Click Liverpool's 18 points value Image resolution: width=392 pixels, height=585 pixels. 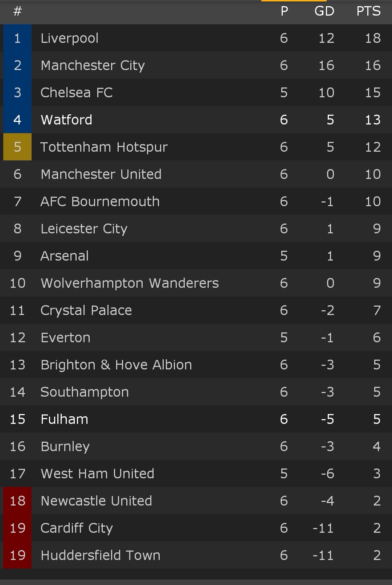(373, 38)
